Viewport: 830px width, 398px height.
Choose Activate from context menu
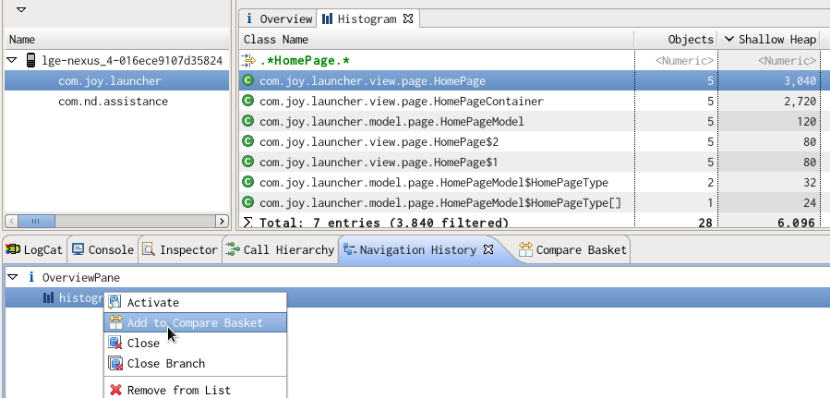(195, 302)
